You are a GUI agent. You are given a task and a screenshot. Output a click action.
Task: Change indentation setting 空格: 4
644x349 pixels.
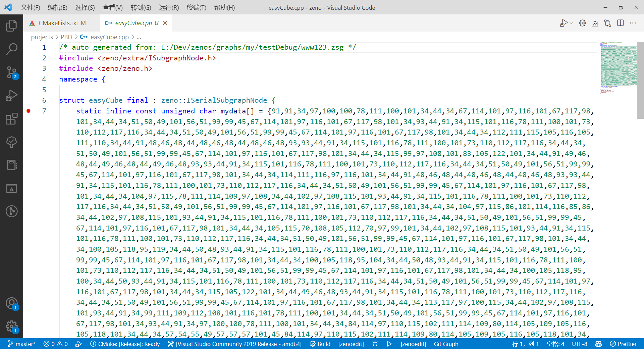click(555, 344)
